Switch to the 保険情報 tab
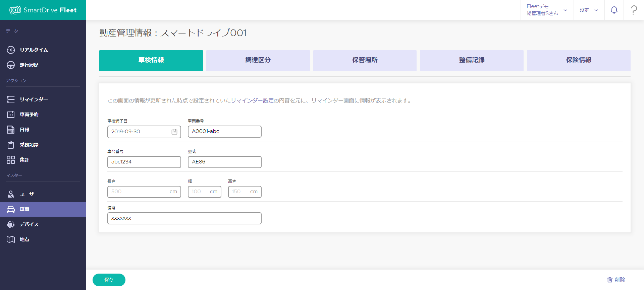 [x=579, y=60]
